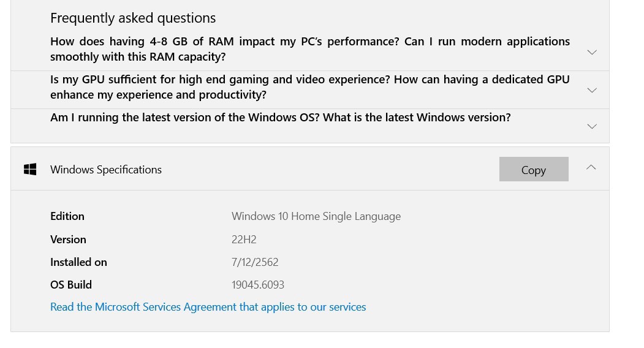Select the Edition label
Screen dimensions: 644x348
coord(67,216)
